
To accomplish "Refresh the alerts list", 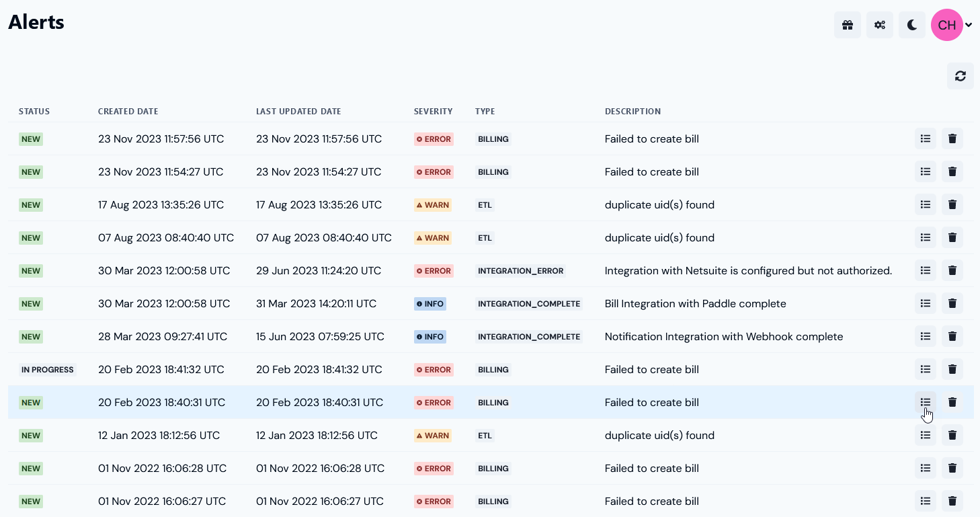I will click(x=960, y=76).
